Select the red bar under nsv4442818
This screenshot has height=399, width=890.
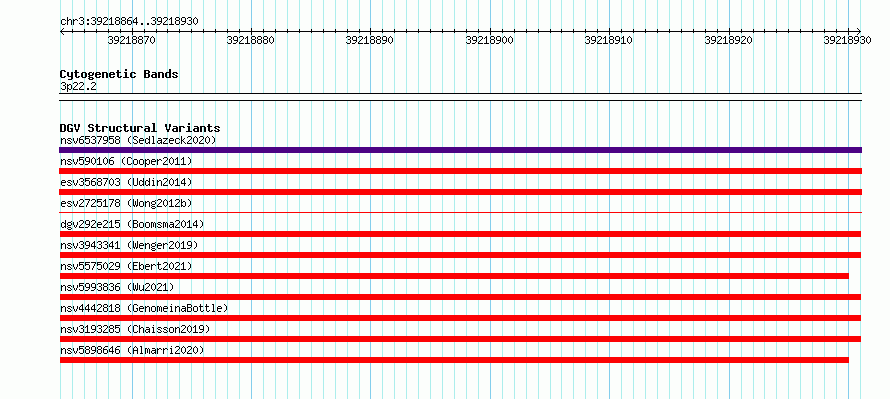tap(460, 318)
